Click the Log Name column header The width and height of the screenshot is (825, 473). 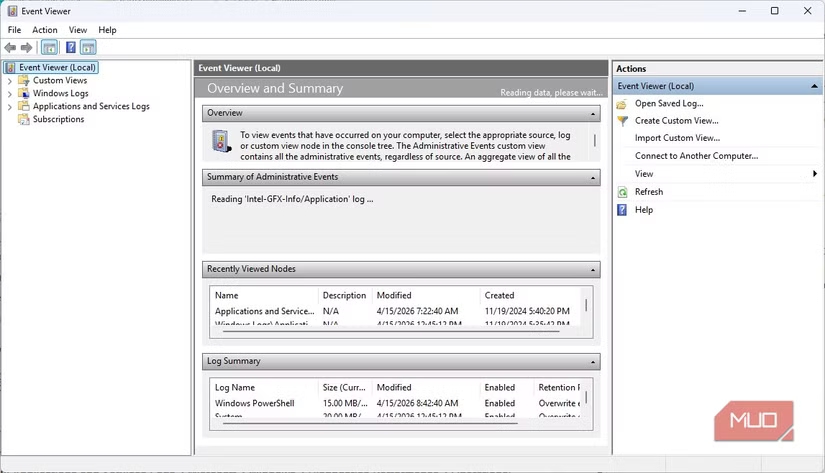click(235, 387)
